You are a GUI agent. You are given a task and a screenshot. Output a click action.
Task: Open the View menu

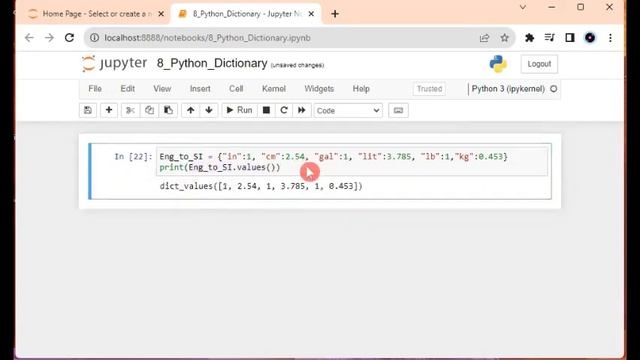(x=162, y=89)
